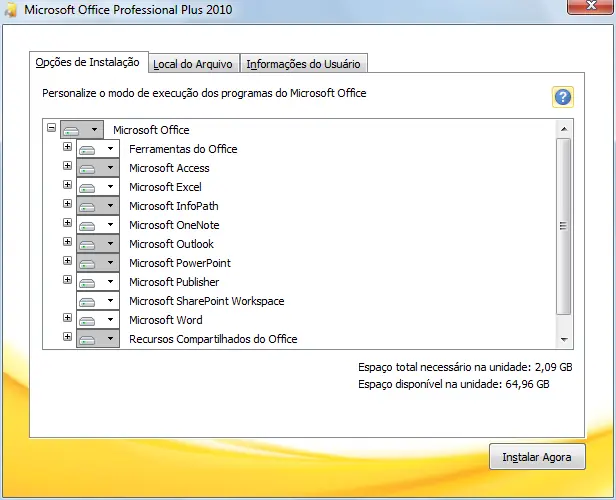The height and width of the screenshot is (500, 616).
Task: Switch to Opções de Instalação tab
Action: [88, 62]
